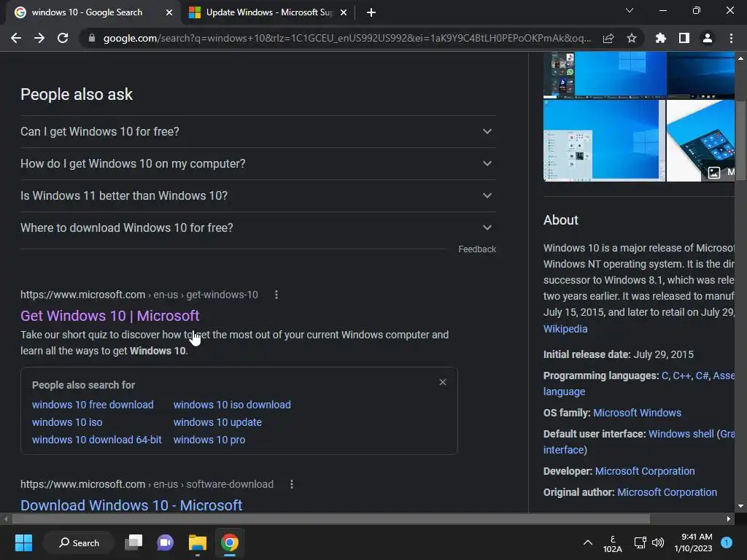Expand 'How do I get Windows 10 on my computer?'
Viewport: 747px width, 560px height.
(258, 163)
